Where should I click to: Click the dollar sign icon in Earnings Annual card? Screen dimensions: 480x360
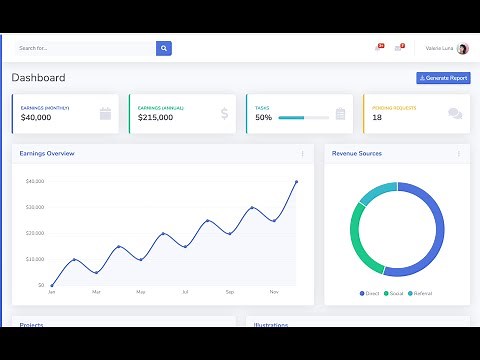click(x=225, y=114)
